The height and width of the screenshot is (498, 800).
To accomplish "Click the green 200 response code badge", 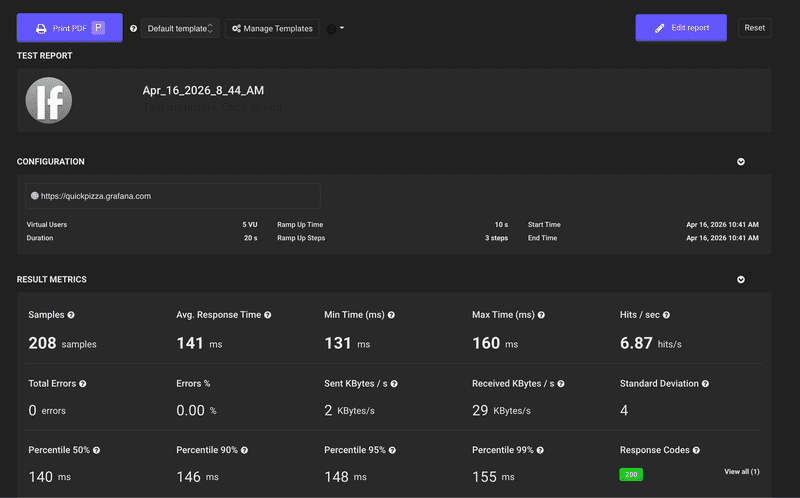I will coord(631,474).
